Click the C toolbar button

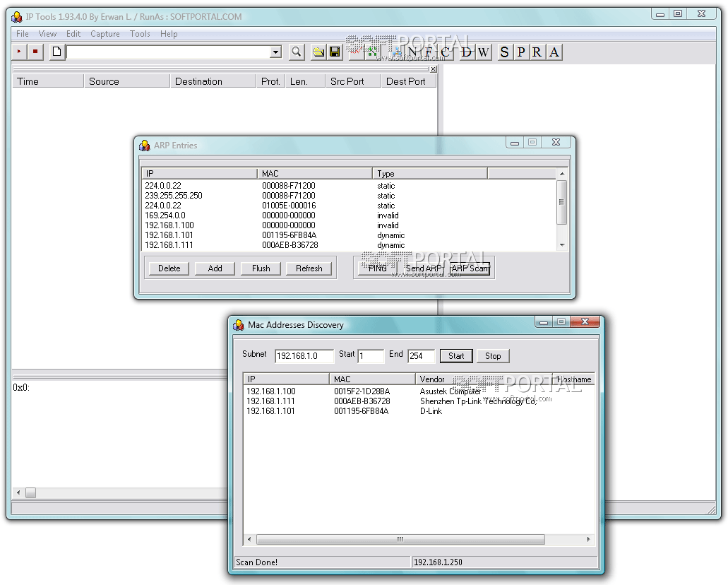tap(445, 52)
